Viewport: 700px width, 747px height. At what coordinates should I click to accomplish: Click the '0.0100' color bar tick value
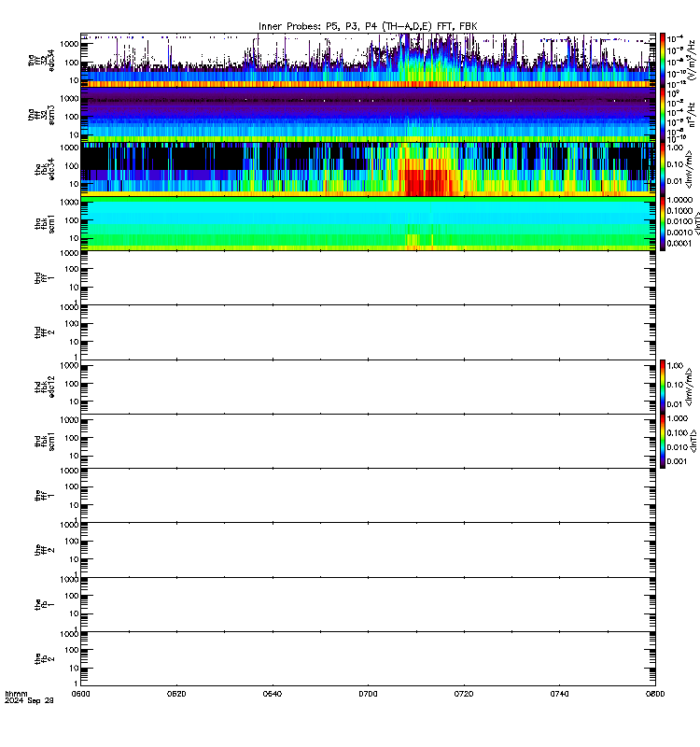click(x=679, y=221)
